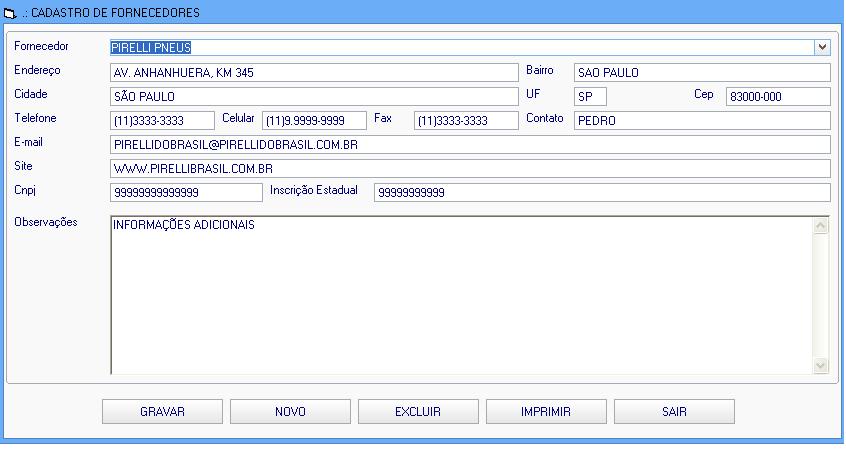The height and width of the screenshot is (449, 846).
Task: Click the Inscrição Estadual field
Action: click(x=602, y=193)
